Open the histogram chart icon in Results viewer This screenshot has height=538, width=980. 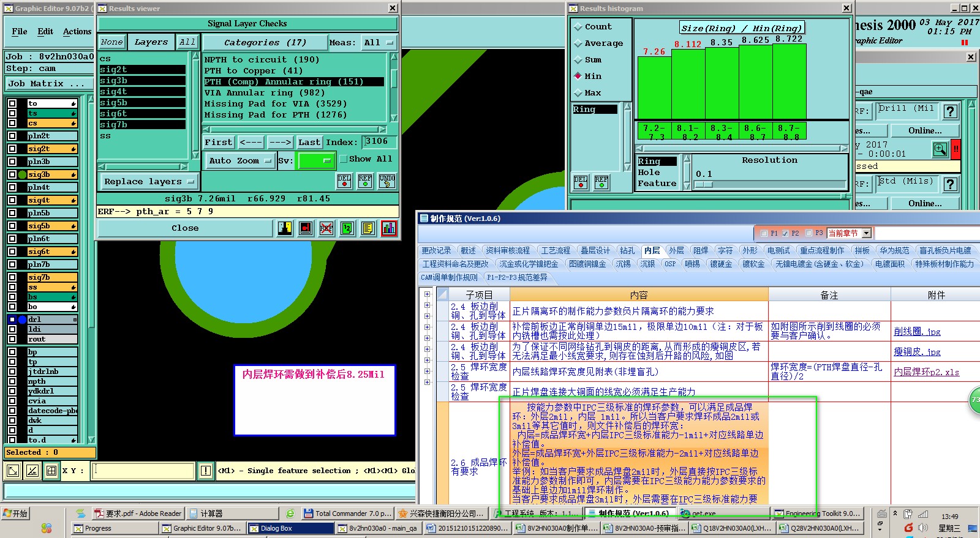tap(389, 228)
